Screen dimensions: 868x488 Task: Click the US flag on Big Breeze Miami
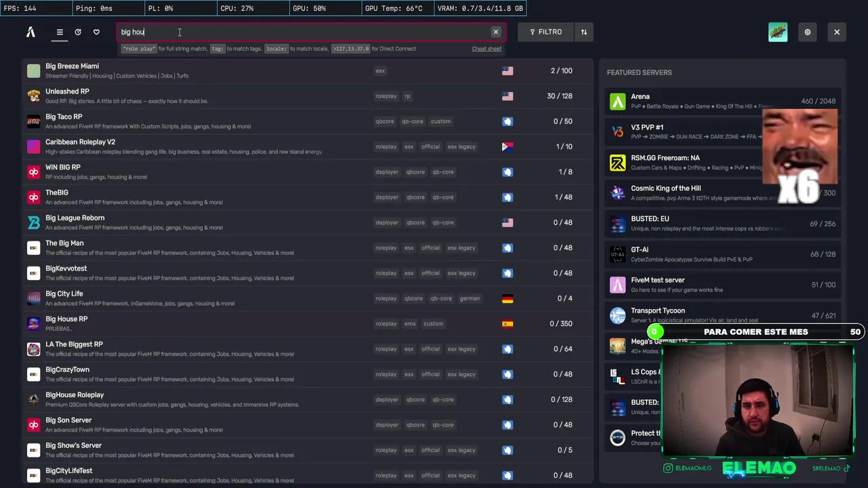tap(507, 70)
